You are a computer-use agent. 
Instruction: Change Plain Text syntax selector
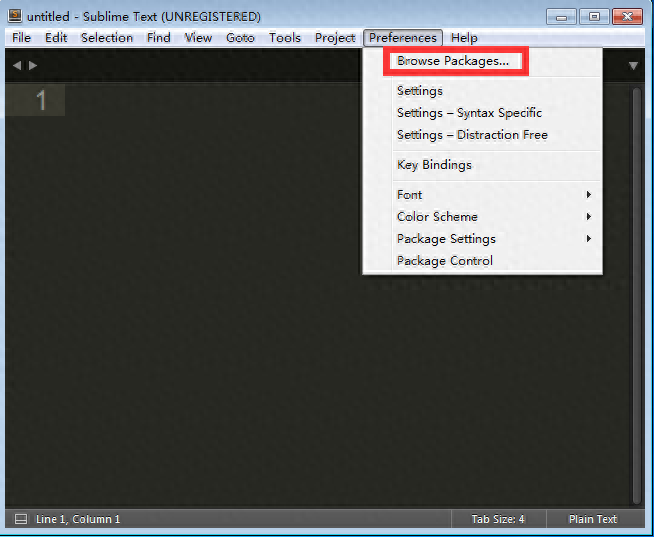pyautogui.click(x=593, y=519)
